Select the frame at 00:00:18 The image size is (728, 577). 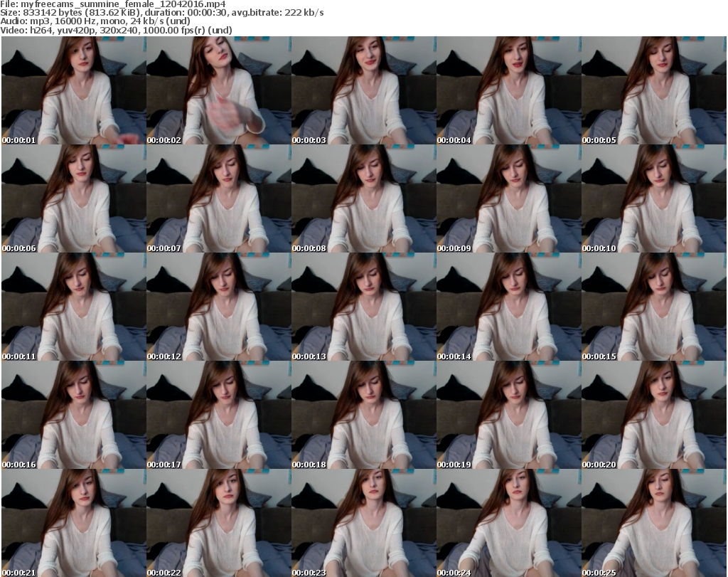(x=363, y=415)
